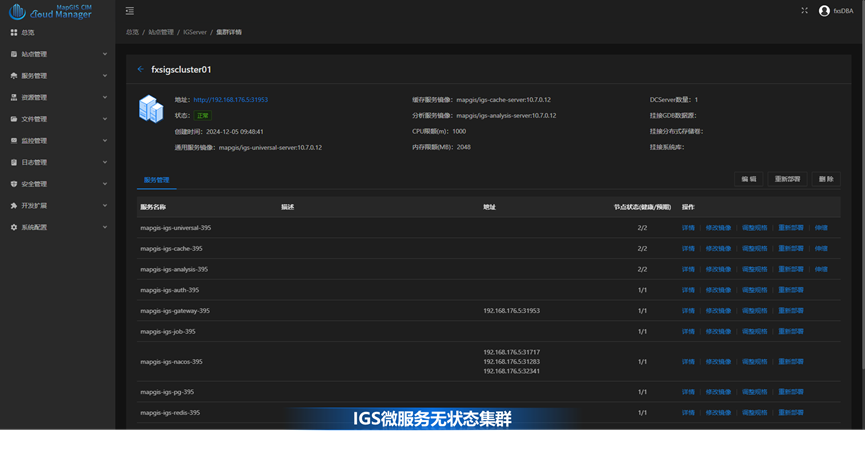Click the 节点状态(健康/预期) column header
Image resolution: width=865 pixels, height=450 pixels.
click(x=642, y=207)
